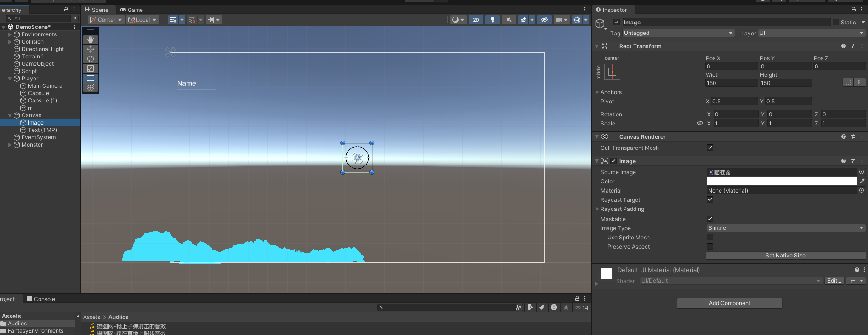This screenshot has width=868, height=335.
Task: Select the Rect tool
Action: point(91,78)
